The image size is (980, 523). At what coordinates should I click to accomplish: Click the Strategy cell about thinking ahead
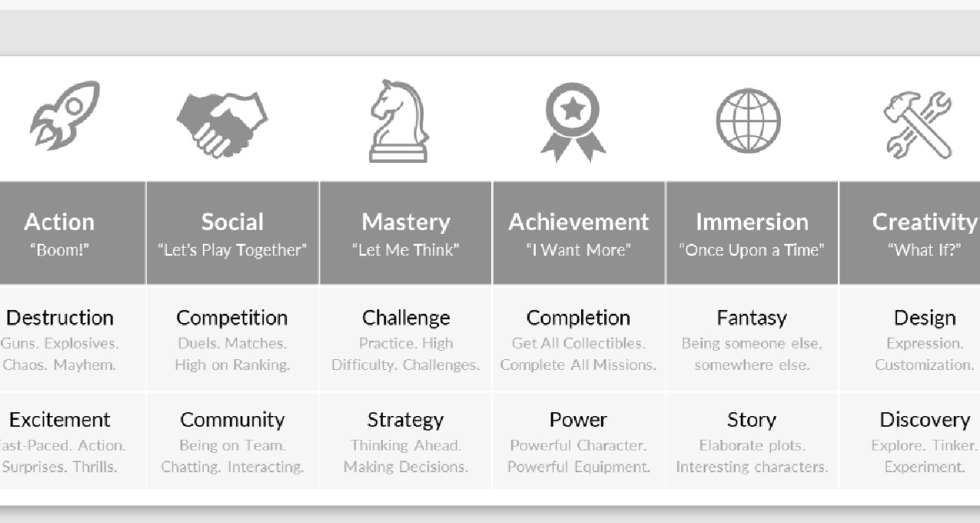pos(406,441)
